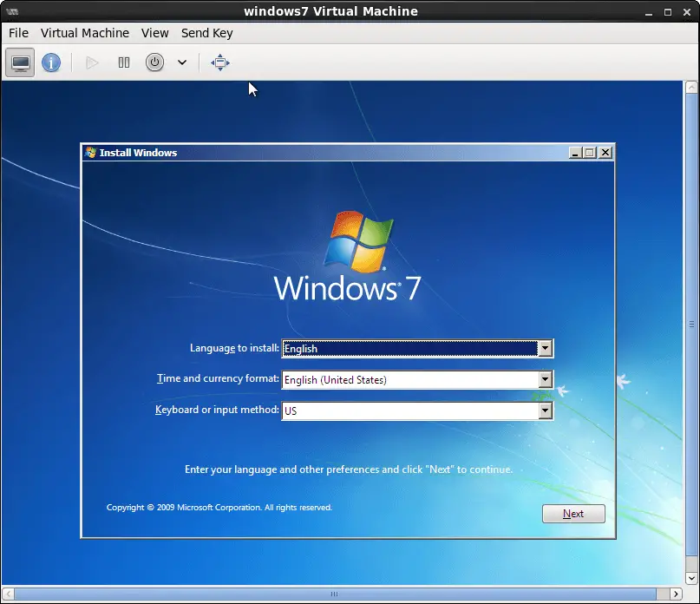This screenshot has width=700, height=604.
Task: Expand the Language to install dropdown
Action: pyautogui.click(x=545, y=349)
